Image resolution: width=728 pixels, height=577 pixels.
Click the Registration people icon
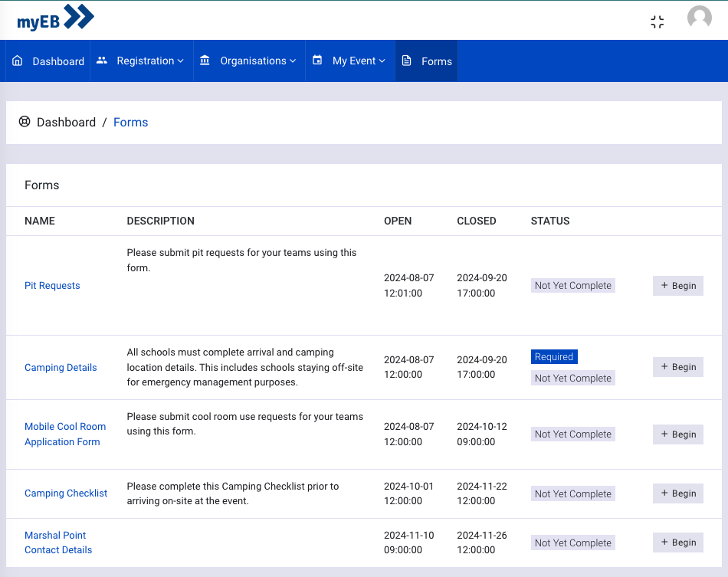(102, 61)
